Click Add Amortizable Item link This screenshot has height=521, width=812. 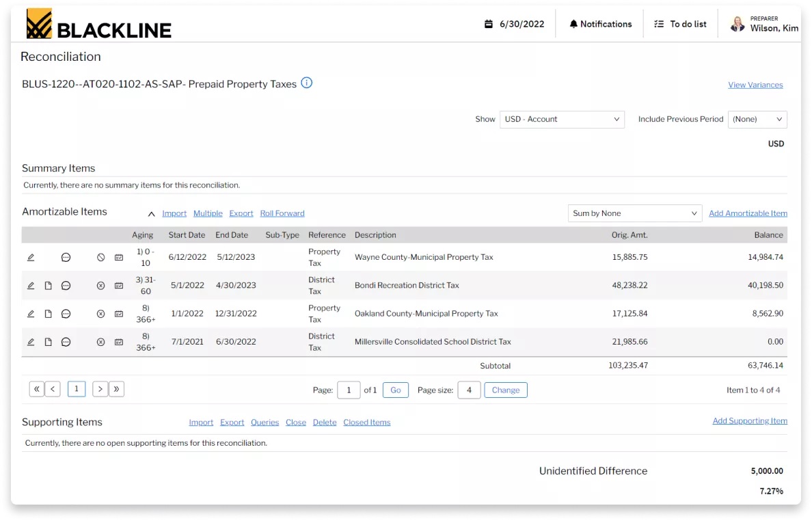[x=748, y=213]
